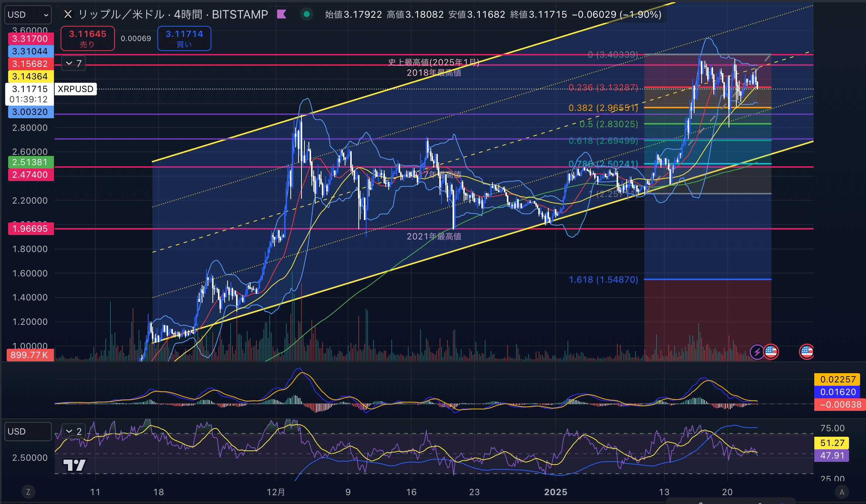Select Fibonacci level 0.5 (2.83025) label
866x504 pixels.
pyautogui.click(x=609, y=124)
